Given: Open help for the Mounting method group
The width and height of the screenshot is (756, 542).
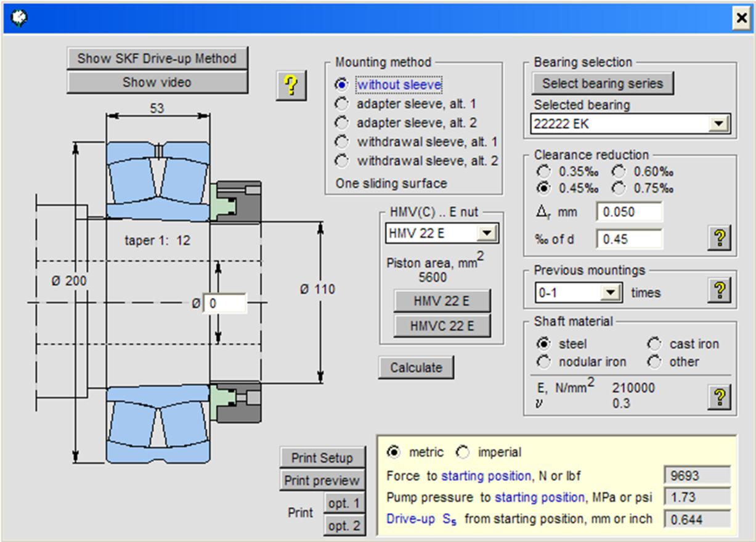Looking at the screenshot, I should tap(291, 86).
